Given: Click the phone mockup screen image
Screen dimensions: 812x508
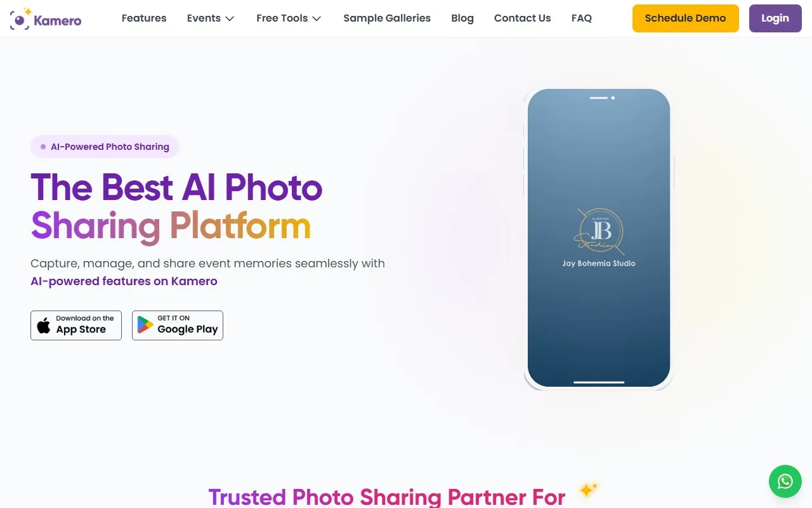Looking at the screenshot, I should coord(599,238).
